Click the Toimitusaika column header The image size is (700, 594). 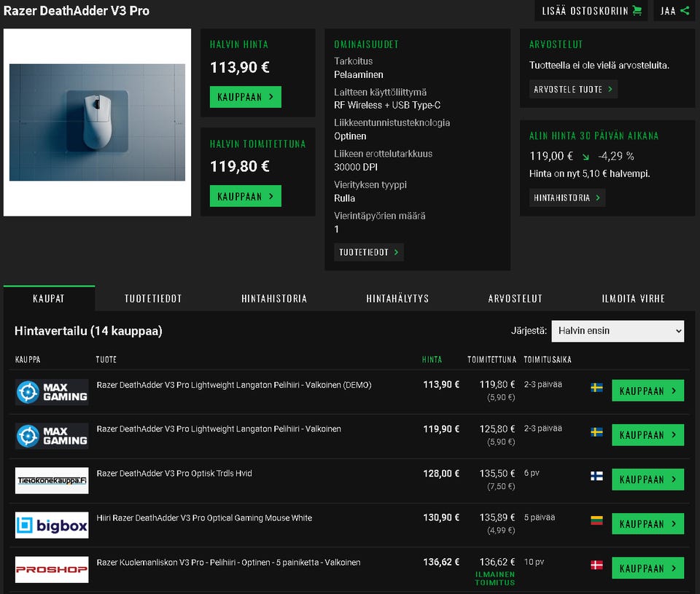tap(548, 359)
